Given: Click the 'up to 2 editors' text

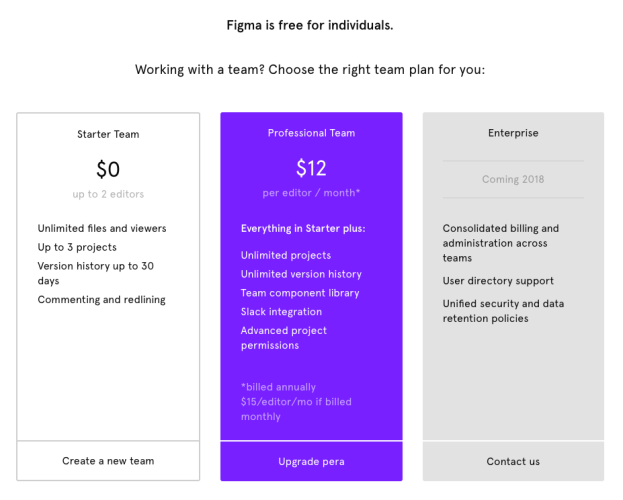Looking at the screenshot, I should click(x=108, y=194).
